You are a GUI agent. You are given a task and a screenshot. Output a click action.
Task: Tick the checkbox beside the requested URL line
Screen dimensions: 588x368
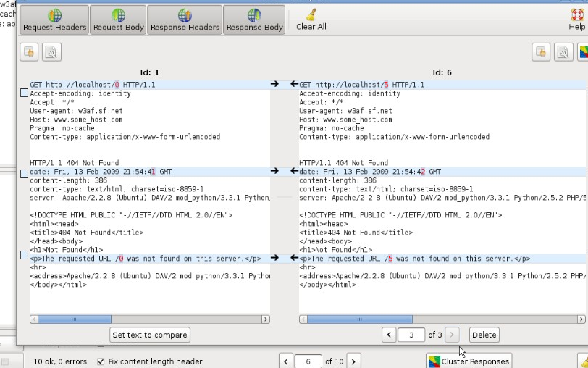point(24,255)
